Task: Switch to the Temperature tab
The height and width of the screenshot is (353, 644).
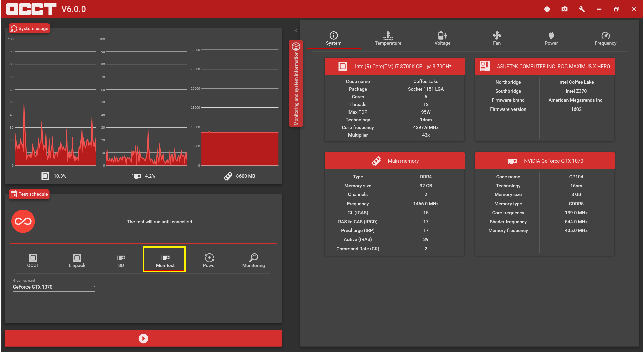Action: (388, 38)
